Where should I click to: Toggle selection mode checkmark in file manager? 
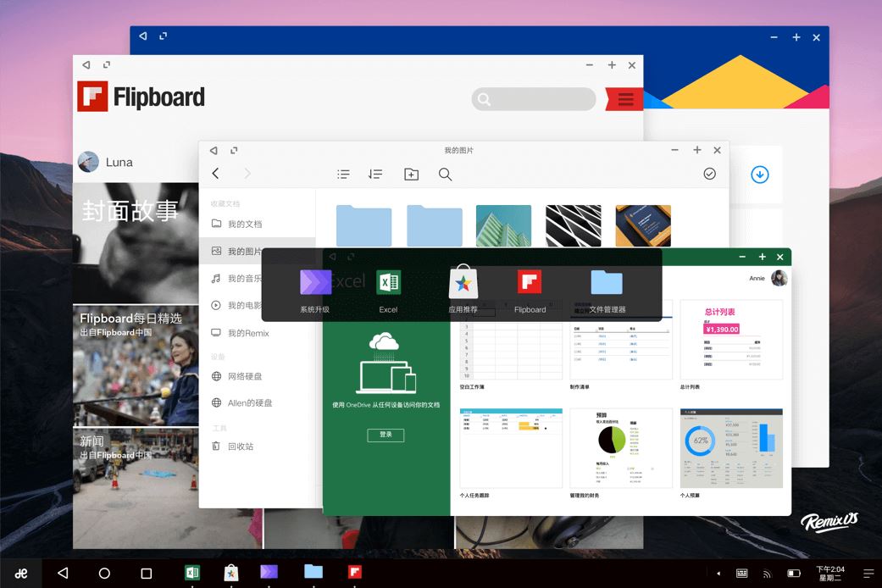click(x=709, y=174)
